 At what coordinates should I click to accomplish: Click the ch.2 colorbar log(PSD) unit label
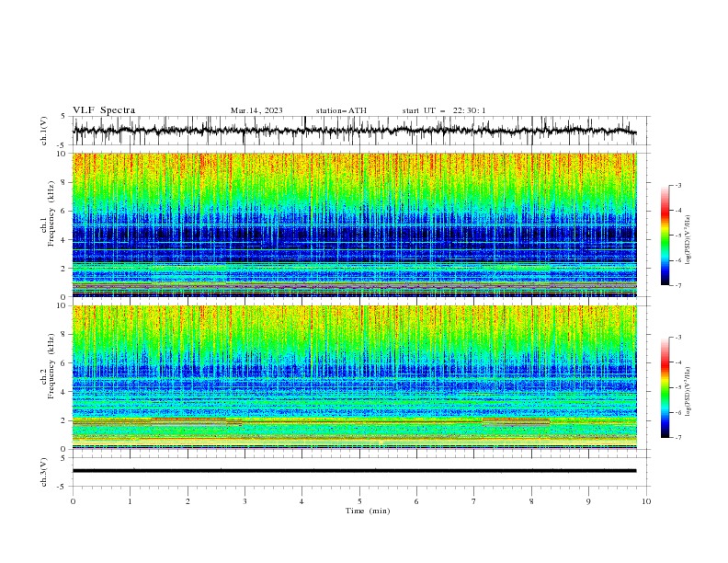688,391
